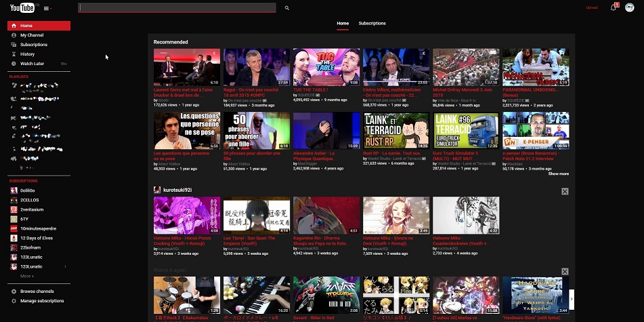Screen dimensions: 644x322
Task: Switch to the Home tab
Action: click(343, 24)
